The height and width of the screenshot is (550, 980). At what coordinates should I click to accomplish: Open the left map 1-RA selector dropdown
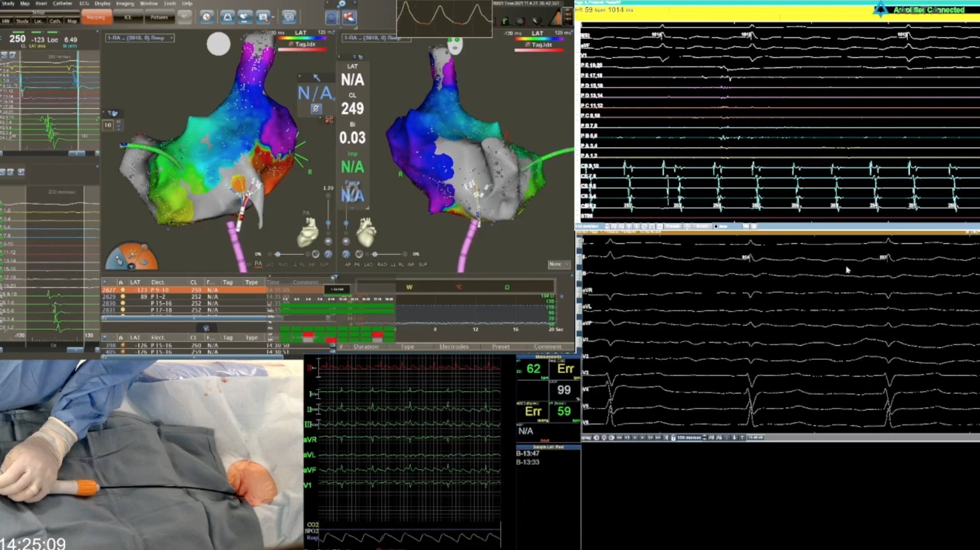click(x=139, y=38)
